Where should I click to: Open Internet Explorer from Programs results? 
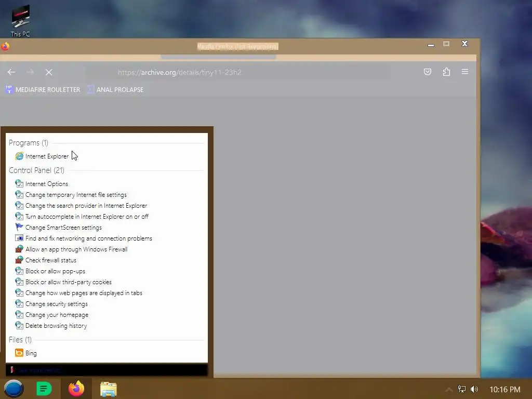(x=42, y=156)
